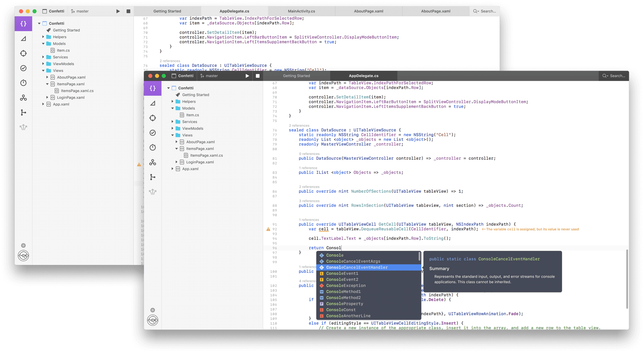
Task: Click the warning icon on line 92
Action: pyautogui.click(x=268, y=229)
